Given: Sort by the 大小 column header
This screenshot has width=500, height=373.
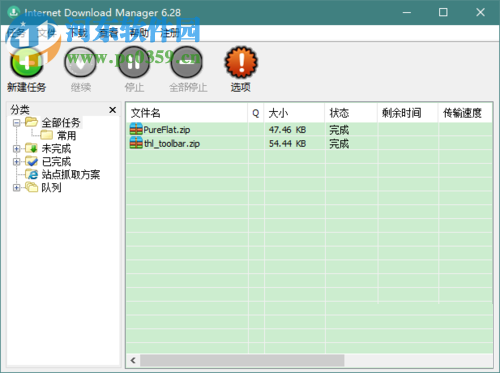Looking at the screenshot, I should click(295, 113).
